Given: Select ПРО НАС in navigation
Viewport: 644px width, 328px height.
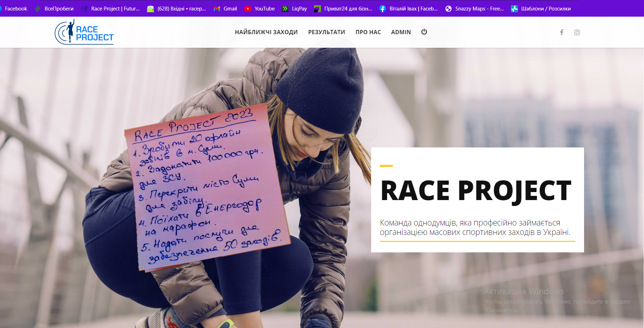Looking at the screenshot, I should coord(368,32).
